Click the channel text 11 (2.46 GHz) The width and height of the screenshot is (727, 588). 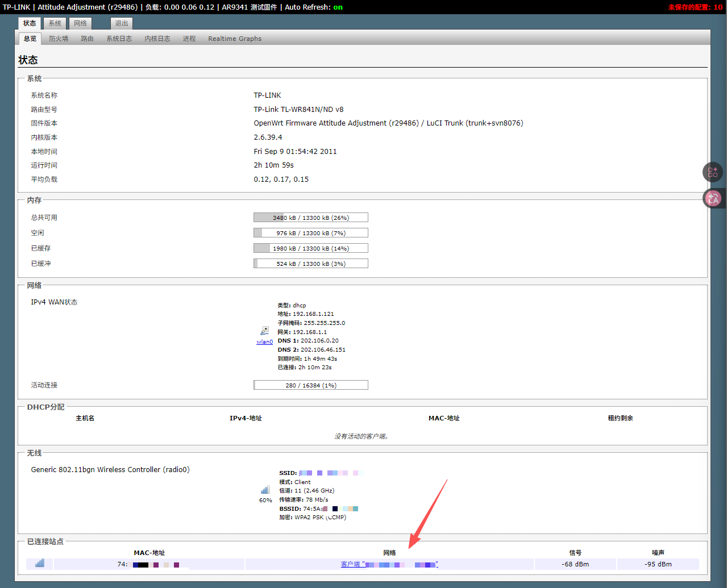tap(314, 491)
